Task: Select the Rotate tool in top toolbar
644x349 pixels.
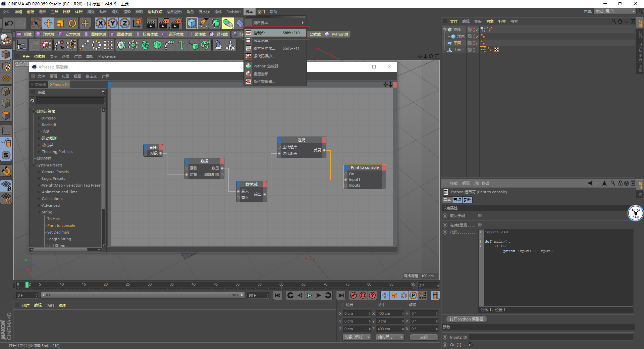Action: coord(72,23)
